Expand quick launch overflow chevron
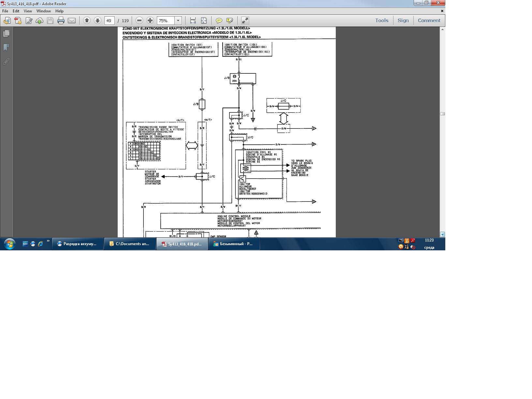532x399 pixels. pyautogui.click(x=48, y=241)
